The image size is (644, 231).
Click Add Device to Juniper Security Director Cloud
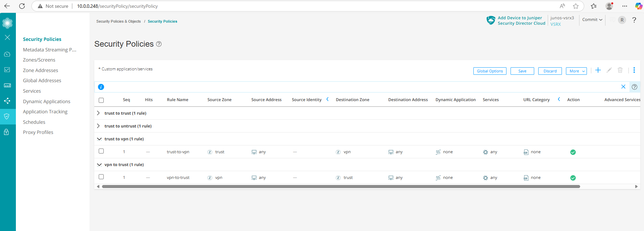click(x=521, y=21)
